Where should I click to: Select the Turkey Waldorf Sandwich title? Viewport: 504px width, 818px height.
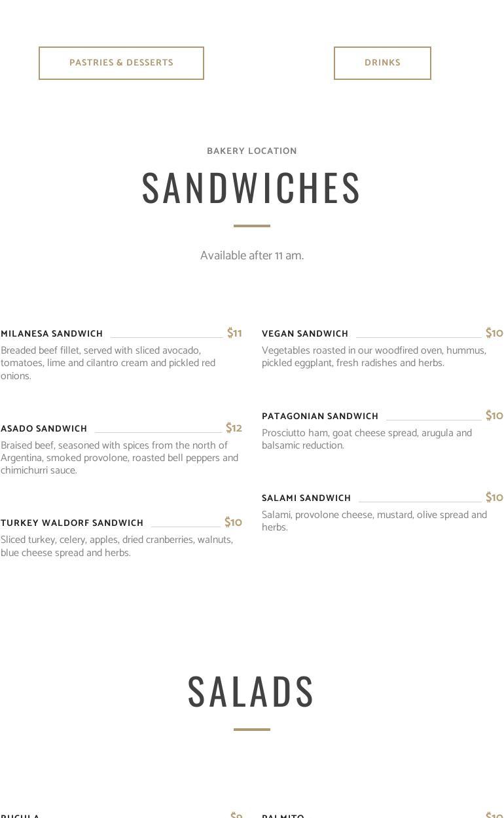coord(72,523)
